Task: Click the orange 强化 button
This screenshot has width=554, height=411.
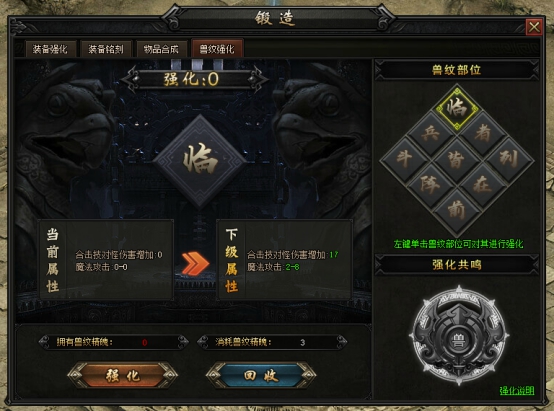Action: click(123, 375)
